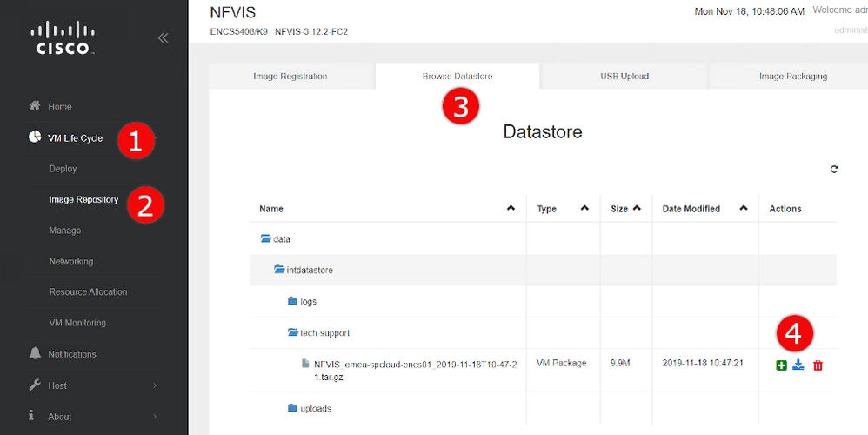Viewport: 868px width, 435px height.
Task: Select VM Life Cycle menu
Action: [76, 138]
